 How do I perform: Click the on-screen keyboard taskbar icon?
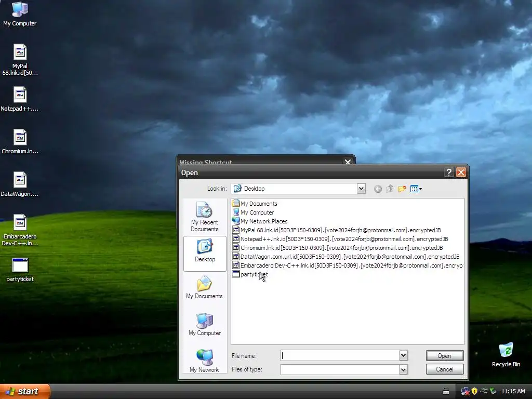click(446, 392)
